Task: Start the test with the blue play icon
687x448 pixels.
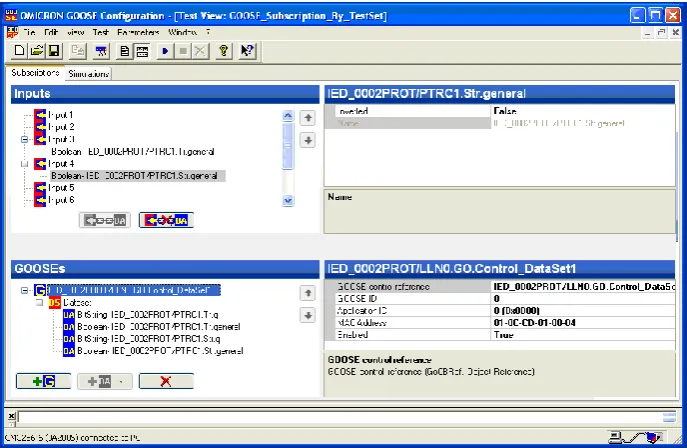Action: [165, 51]
